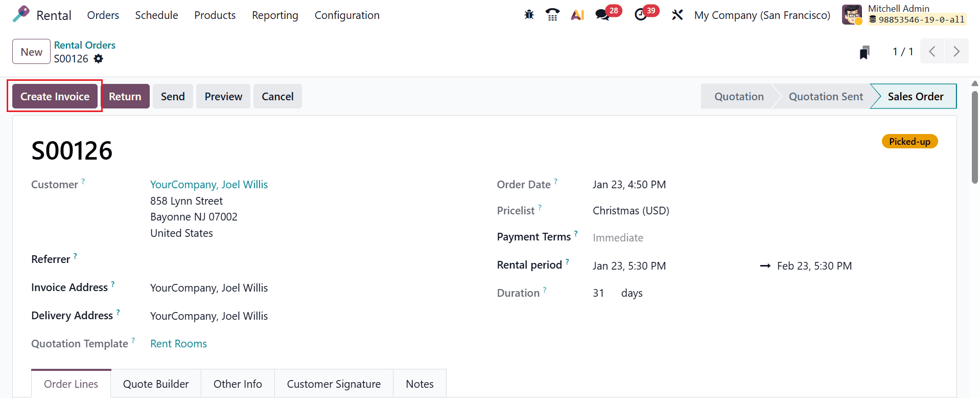
Task: Click the Order Date help question mark
Action: tap(556, 181)
